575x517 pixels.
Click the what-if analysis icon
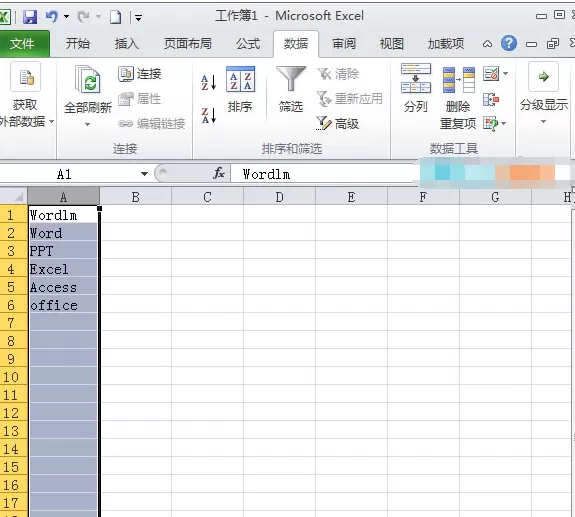click(x=491, y=124)
